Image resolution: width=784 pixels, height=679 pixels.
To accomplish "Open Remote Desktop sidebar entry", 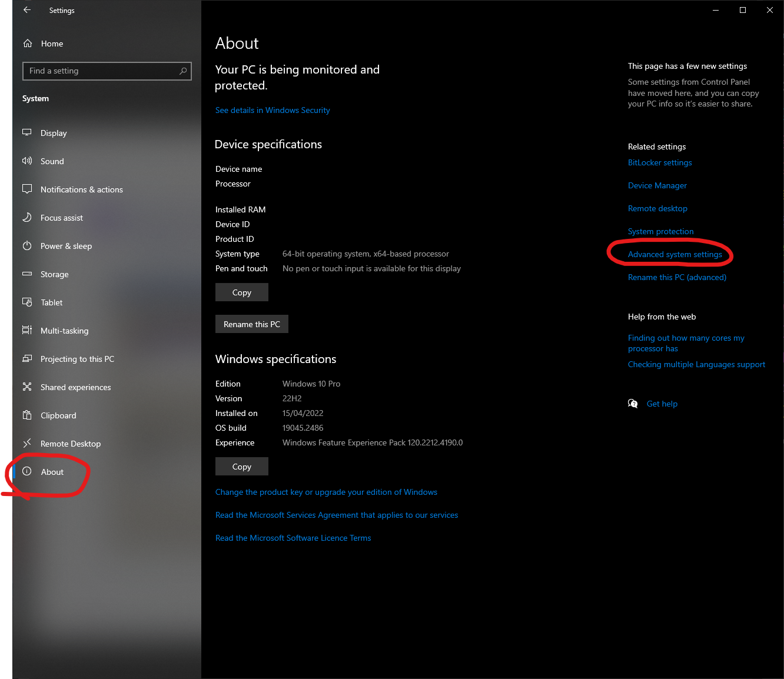I will coord(107,444).
